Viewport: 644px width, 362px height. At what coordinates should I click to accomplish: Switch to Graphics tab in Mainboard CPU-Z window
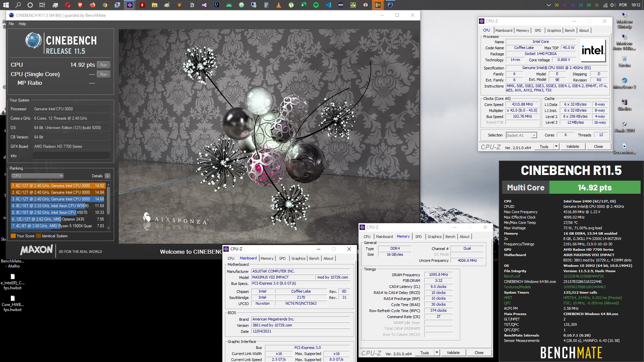point(298,258)
